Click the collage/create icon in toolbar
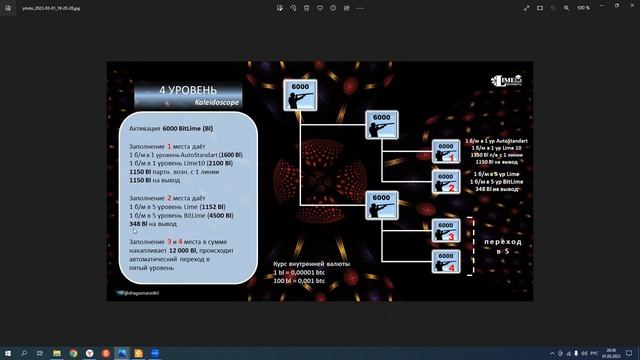Viewport: 640px width, 360px height. tap(347, 8)
